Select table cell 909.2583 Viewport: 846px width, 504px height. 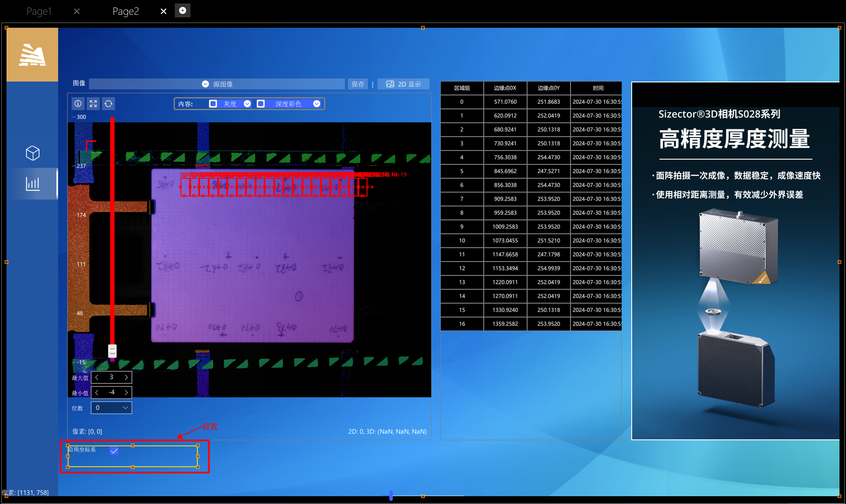click(x=505, y=199)
